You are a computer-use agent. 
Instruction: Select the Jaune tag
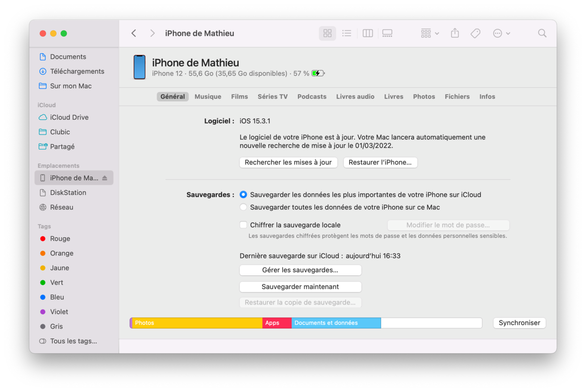(60, 268)
